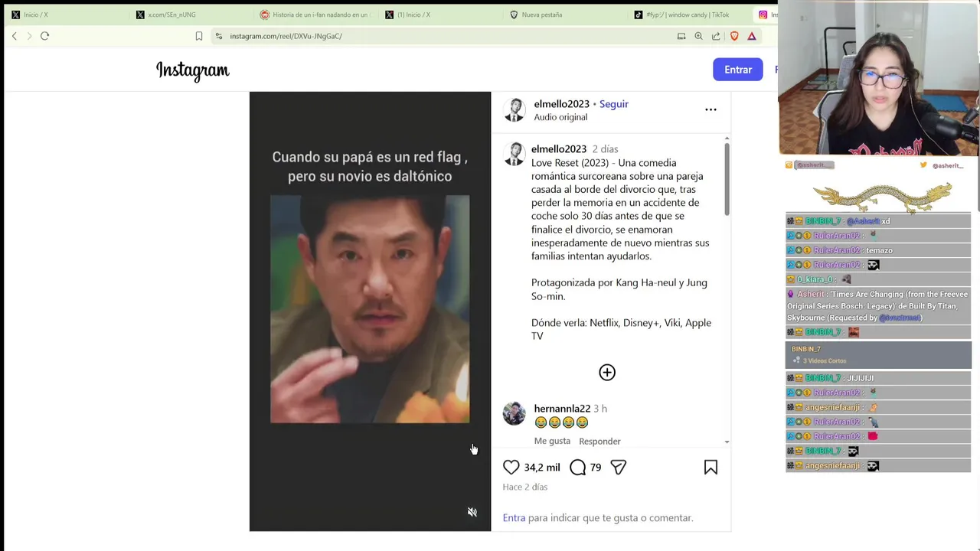
Task: Open comments with the speech bubble icon
Action: coord(578,467)
